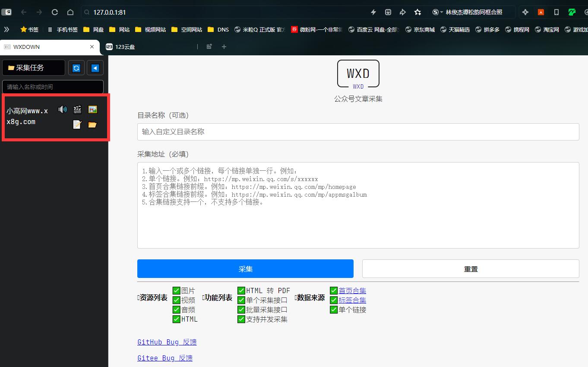Open the DNS bookmark folder
Viewport: 588px width, 367px height.
218,29
